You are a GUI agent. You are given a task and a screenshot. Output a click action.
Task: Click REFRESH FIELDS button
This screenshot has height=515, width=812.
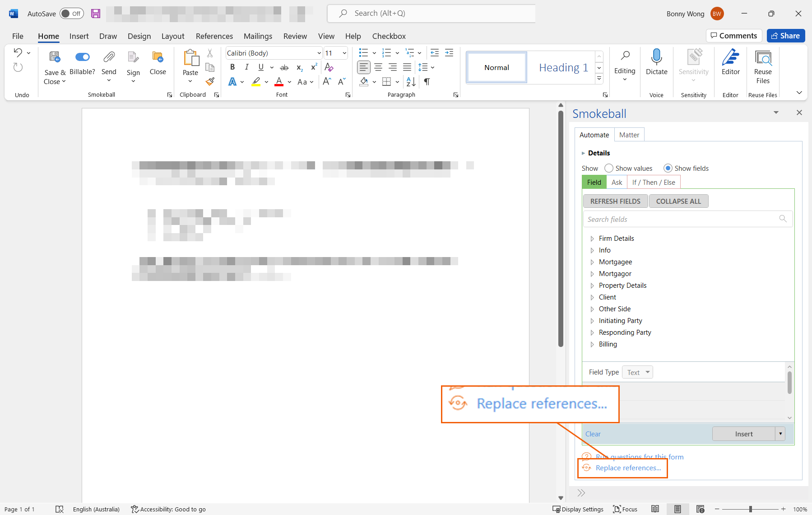click(615, 201)
